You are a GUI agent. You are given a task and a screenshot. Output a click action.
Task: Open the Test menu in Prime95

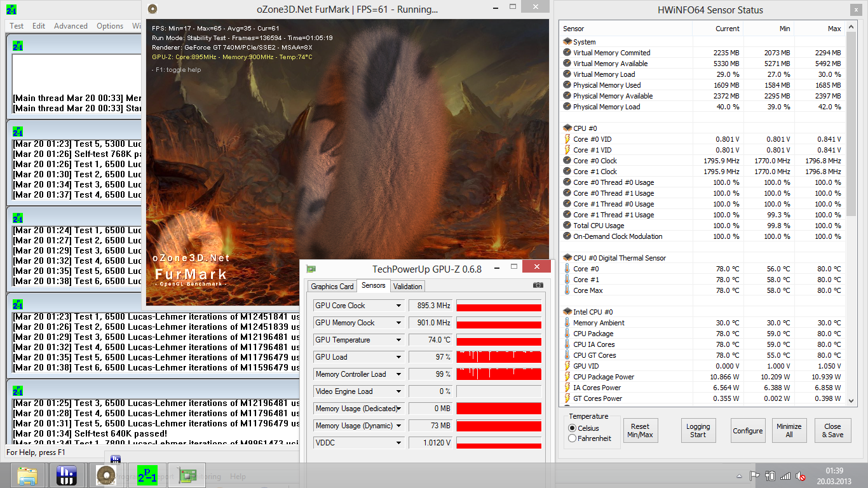tap(17, 26)
